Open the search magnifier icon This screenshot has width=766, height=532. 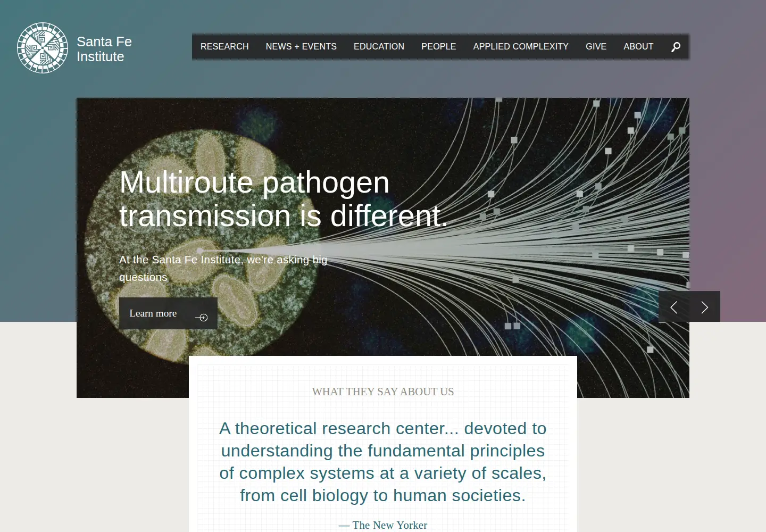(676, 47)
